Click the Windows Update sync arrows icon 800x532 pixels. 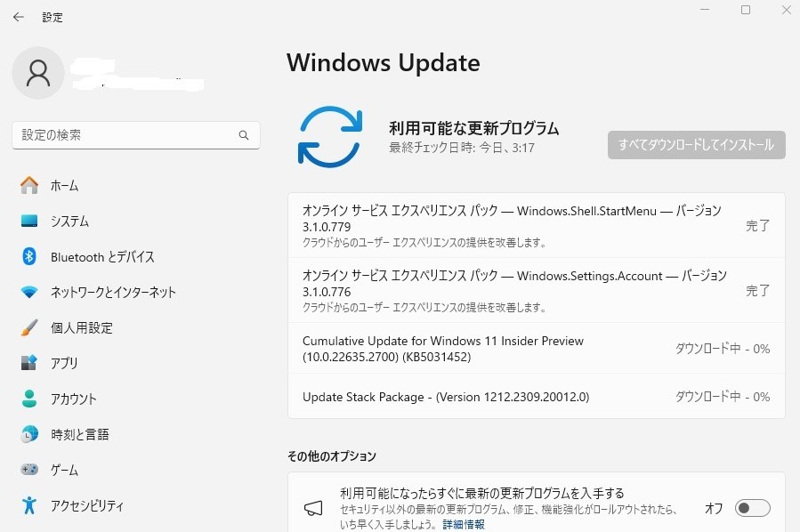pos(329,136)
